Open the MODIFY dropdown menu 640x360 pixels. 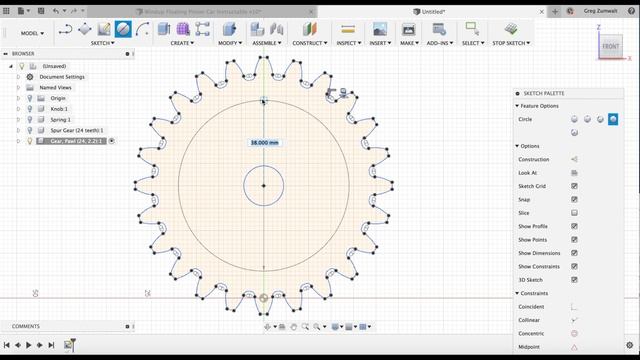point(230,43)
